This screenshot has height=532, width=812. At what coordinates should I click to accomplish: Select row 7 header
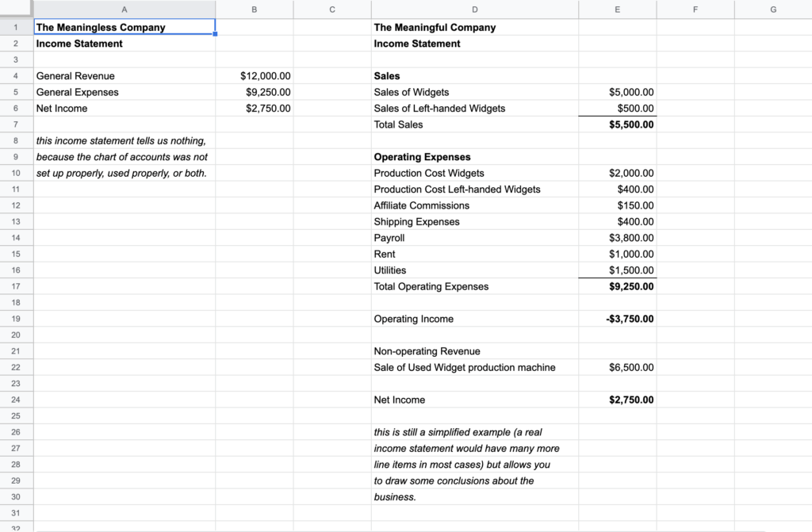[x=16, y=124]
